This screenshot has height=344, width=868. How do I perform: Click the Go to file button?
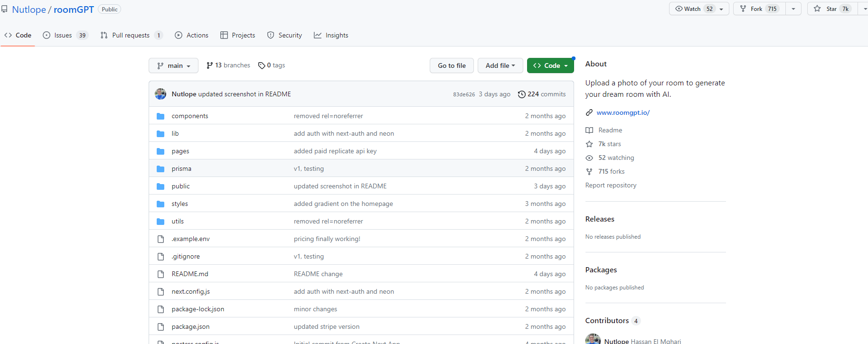(x=452, y=65)
